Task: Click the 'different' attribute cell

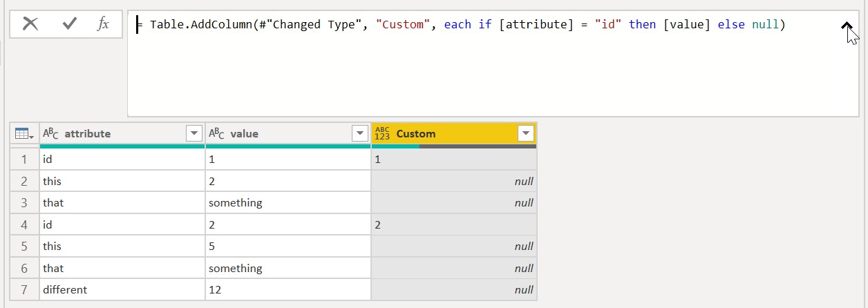Action: tap(122, 290)
